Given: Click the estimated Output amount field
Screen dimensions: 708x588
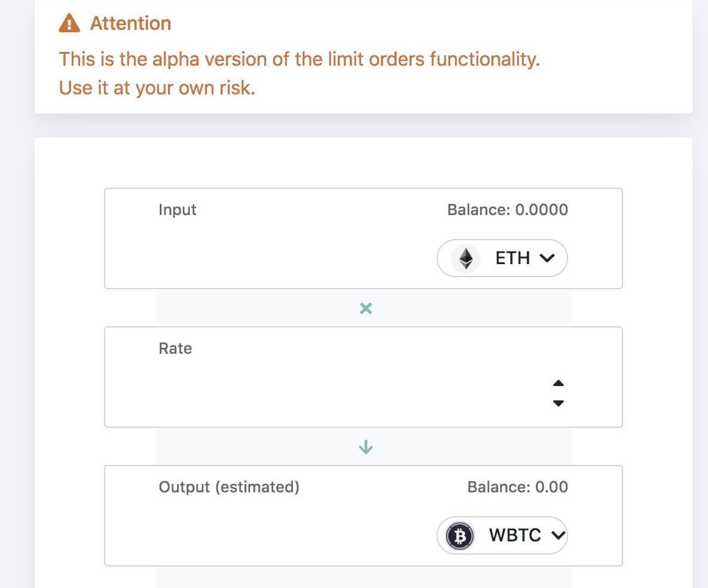Looking at the screenshot, I should [x=287, y=535].
